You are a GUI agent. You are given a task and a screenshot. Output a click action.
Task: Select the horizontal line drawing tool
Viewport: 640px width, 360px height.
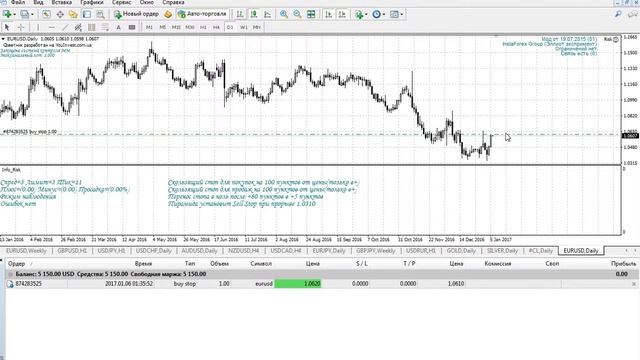pyautogui.click(x=51, y=27)
